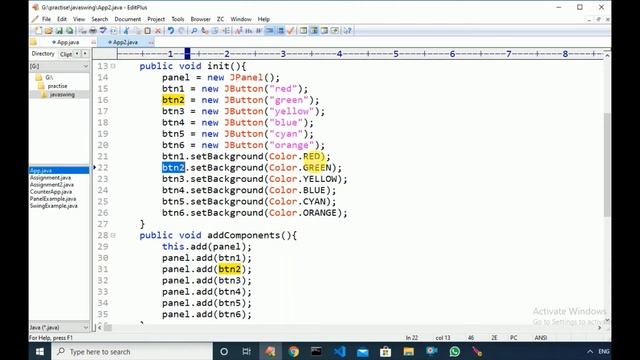The image size is (640, 360).
Task: Click the Replace toolbar icon
Action: click(x=204, y=31)
